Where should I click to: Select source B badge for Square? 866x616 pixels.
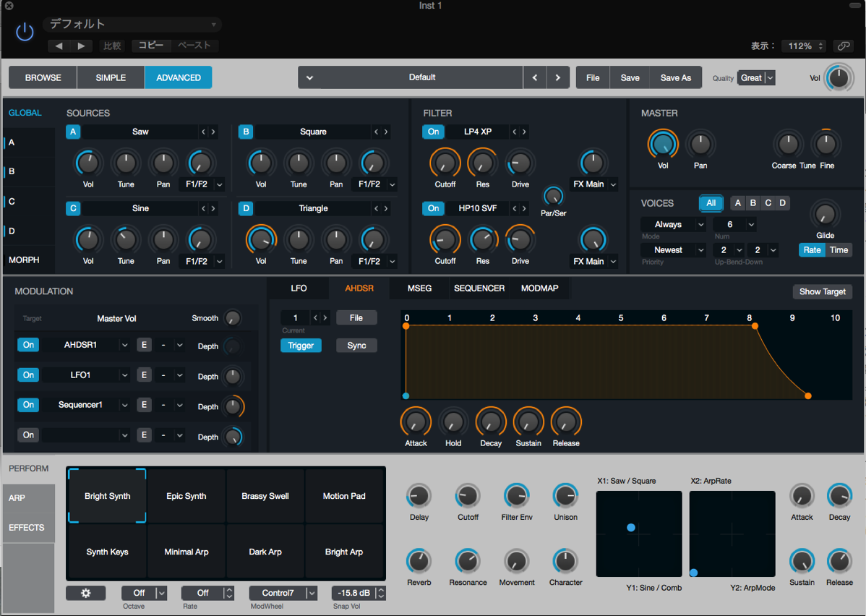[246, 132]
